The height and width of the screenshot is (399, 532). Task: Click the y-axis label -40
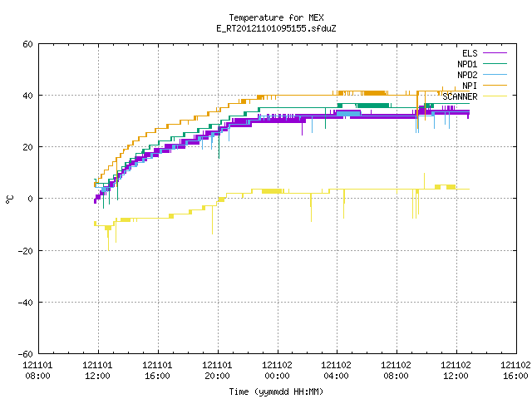click(26, 303)
